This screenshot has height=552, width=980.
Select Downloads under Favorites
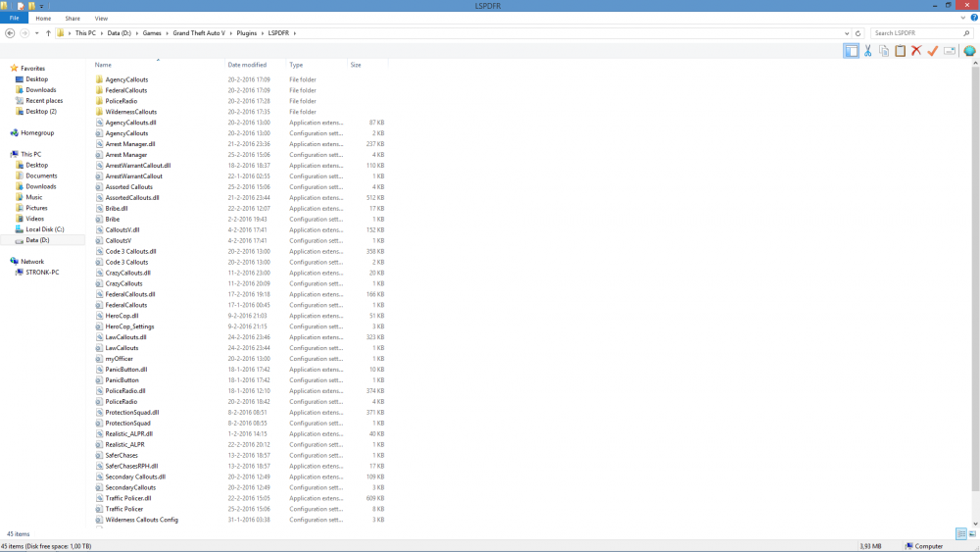pyautogui.click(x=40, y=90)
